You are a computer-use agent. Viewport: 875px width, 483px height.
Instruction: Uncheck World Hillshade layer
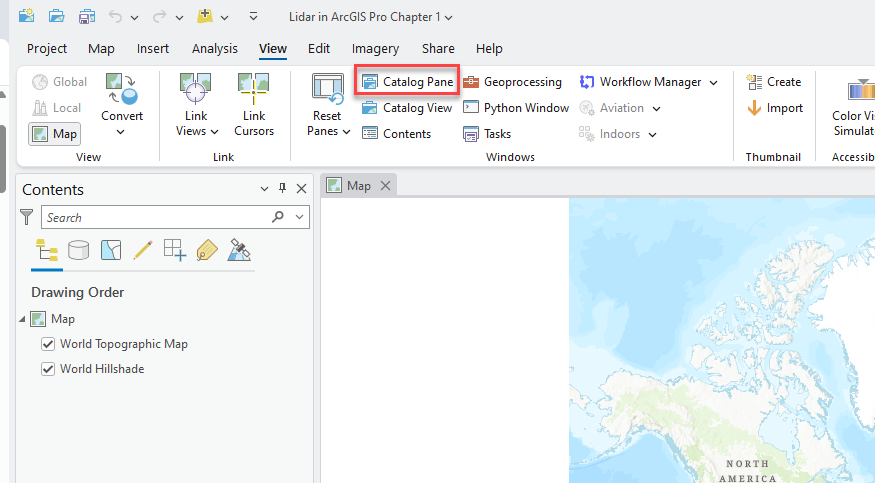coord(48,369)
